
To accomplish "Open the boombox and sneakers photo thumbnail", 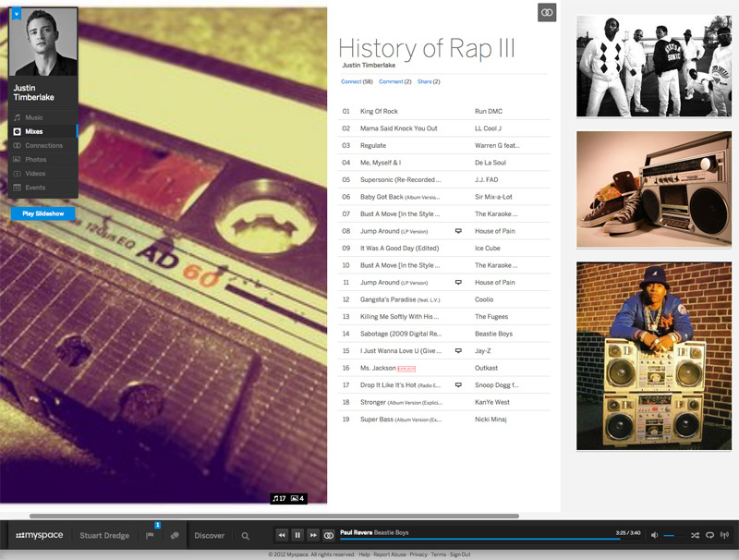I will (654, 189).
